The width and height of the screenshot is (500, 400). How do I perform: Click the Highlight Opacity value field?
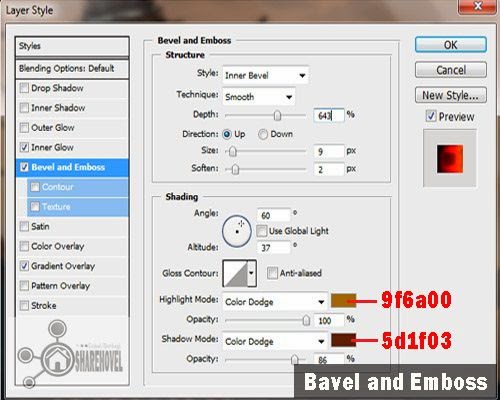(329, 321)
